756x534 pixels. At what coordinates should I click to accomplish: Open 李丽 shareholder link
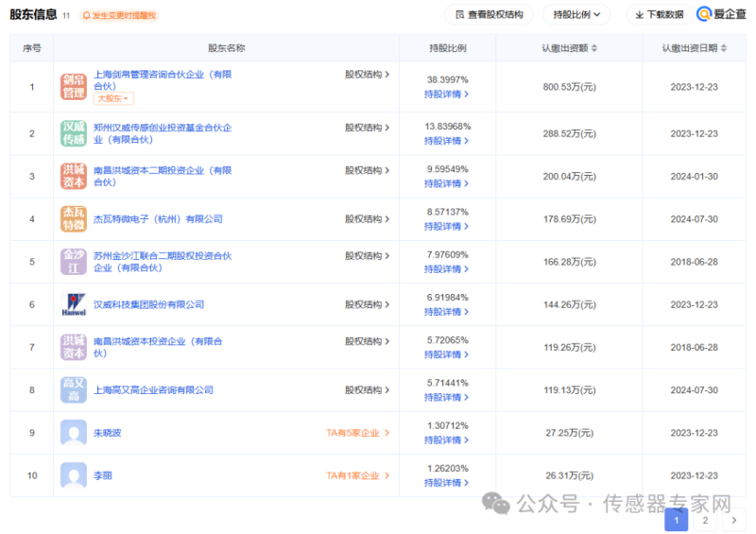click(103, 475)
